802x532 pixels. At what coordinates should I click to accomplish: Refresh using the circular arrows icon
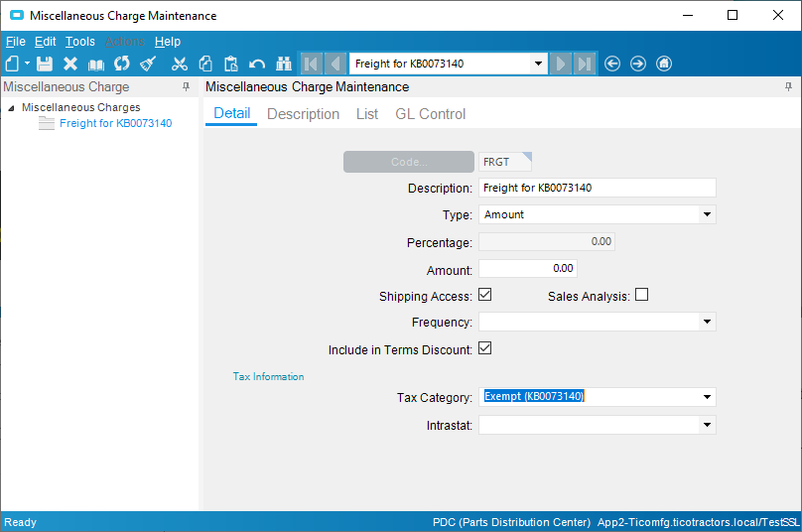pyautogui.click(x=122, y=64)
